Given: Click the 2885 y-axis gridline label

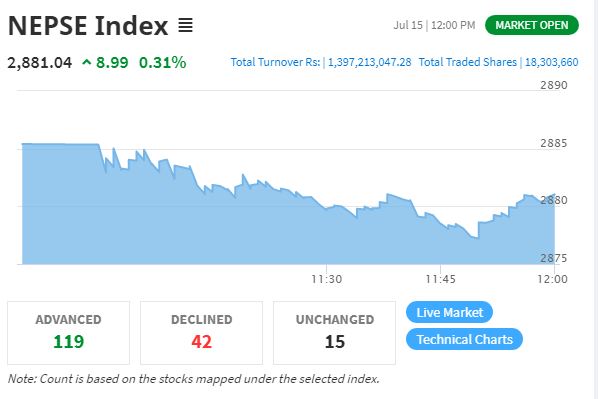Looking at the screenshot, I should pyautogui.click(x=554, y=143).
